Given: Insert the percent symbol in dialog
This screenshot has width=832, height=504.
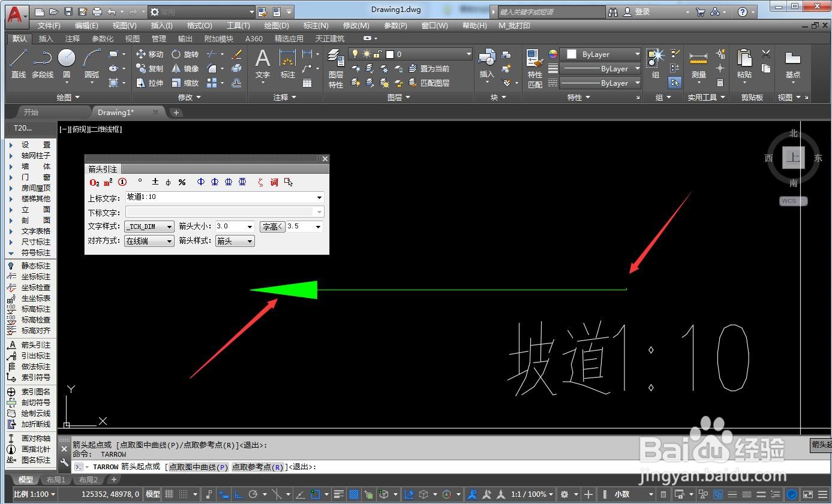Looking at the screenshot, I should (x=182, y=182).
